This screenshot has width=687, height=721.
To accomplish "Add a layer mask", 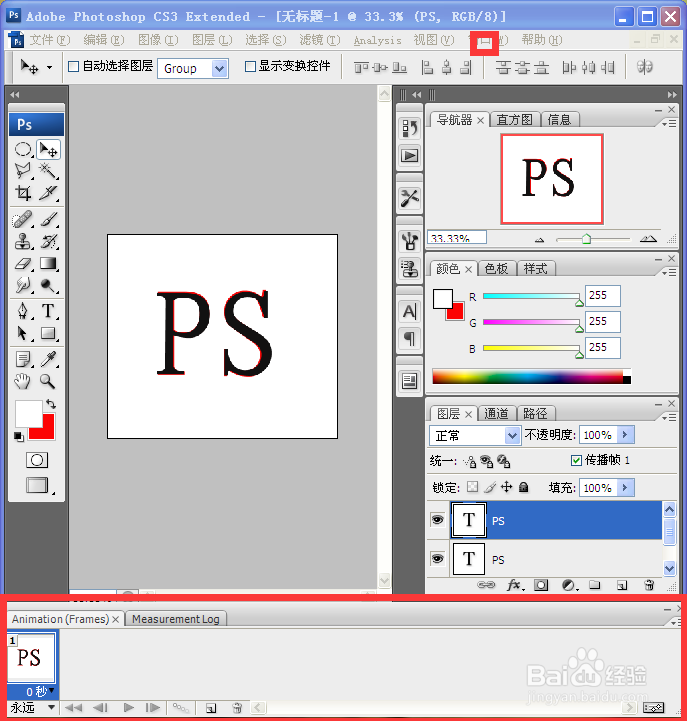I will coord(541,585).
